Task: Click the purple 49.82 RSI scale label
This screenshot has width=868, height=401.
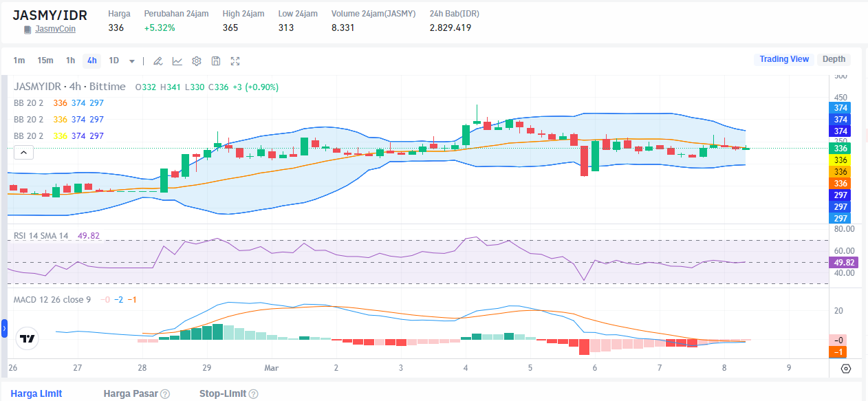Action: (843, 263)
